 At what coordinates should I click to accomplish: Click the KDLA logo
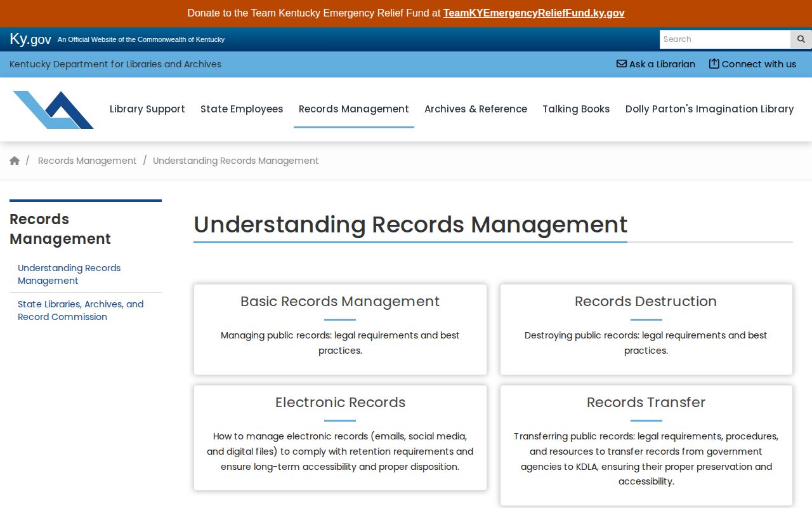53,109
